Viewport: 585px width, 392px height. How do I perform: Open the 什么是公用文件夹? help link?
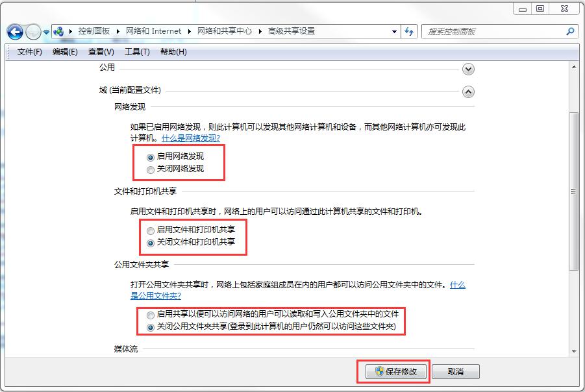pos(156,296)
